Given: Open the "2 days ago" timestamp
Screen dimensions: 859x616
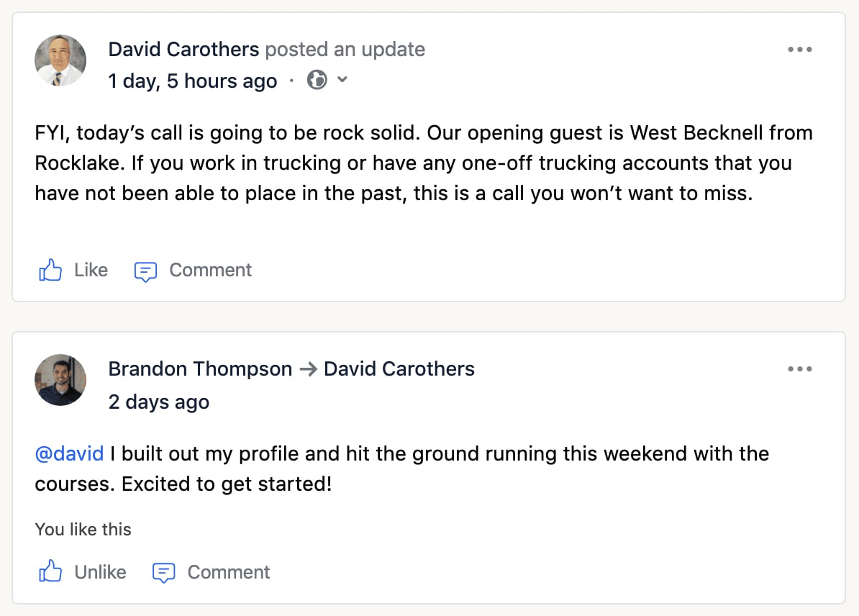Looking at the screenshot, I should pos(158,402).
